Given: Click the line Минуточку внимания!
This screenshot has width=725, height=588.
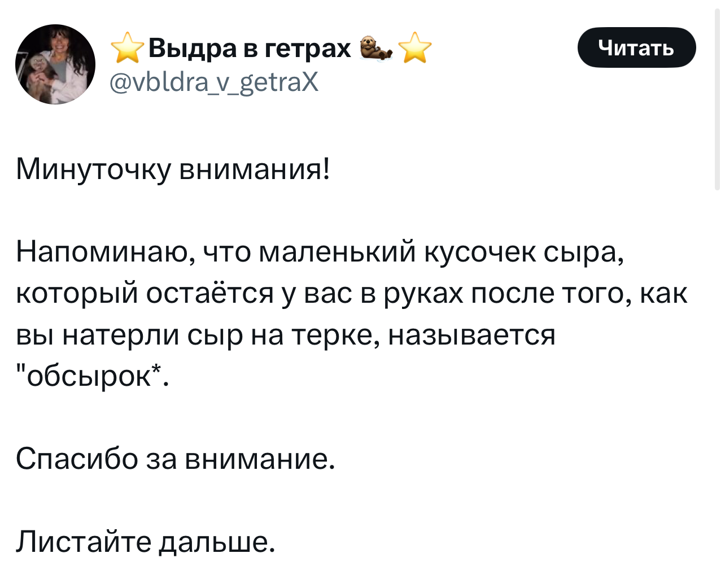Looking at the screenshot, I should [x=173, y=168].
